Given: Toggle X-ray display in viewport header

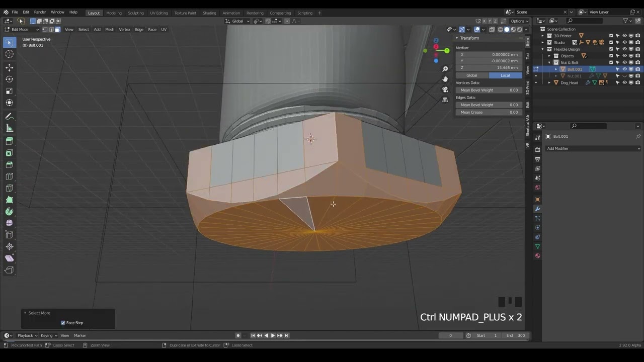Looking at the screenshot, I should (x=492, y=30).
